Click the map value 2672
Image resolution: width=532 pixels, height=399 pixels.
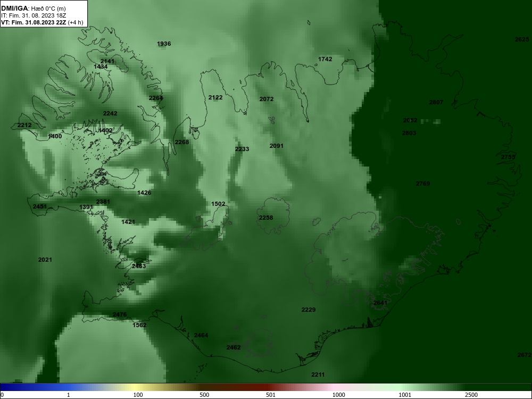(525, 355)
